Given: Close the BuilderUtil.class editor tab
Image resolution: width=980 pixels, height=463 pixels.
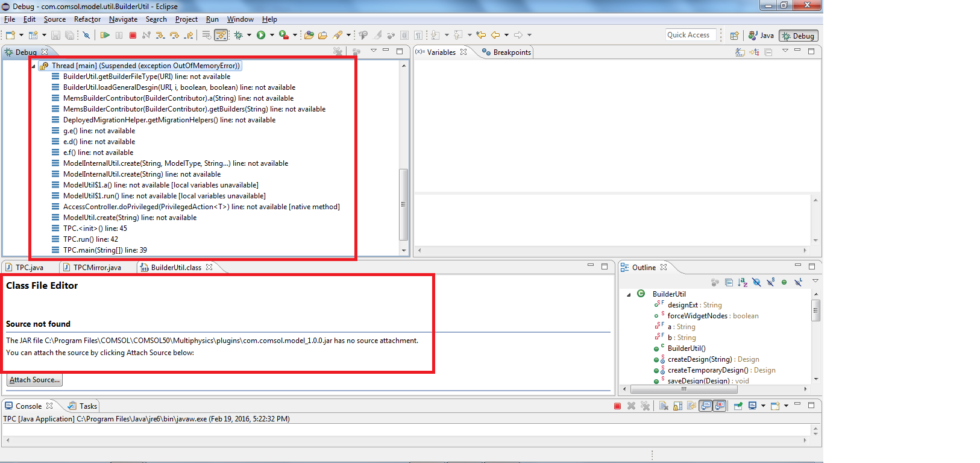Looking at the screenshot, I should (209, 267).
